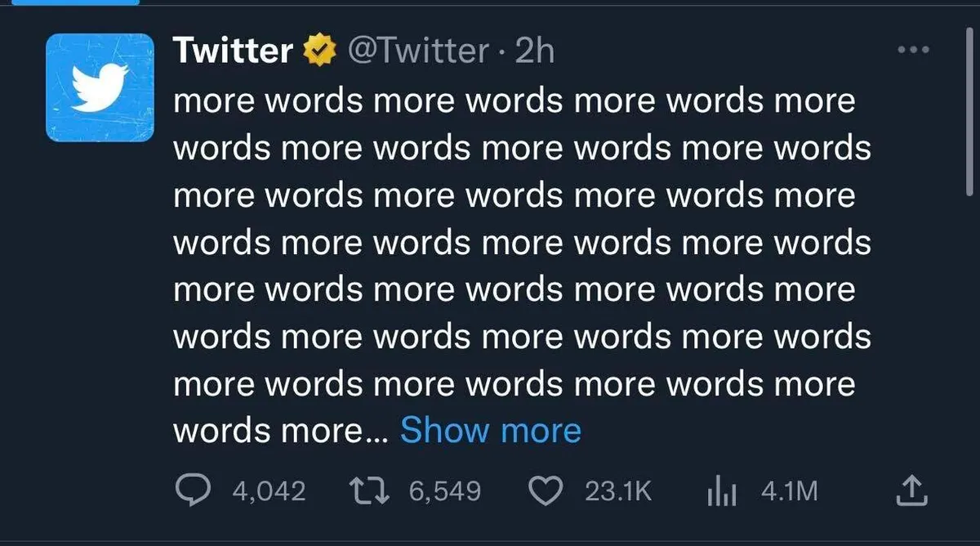The height and width of the screenshot is (546, 980).
Task: Open the tweet by clicking its body text
Action: click(x=514, y=242)
